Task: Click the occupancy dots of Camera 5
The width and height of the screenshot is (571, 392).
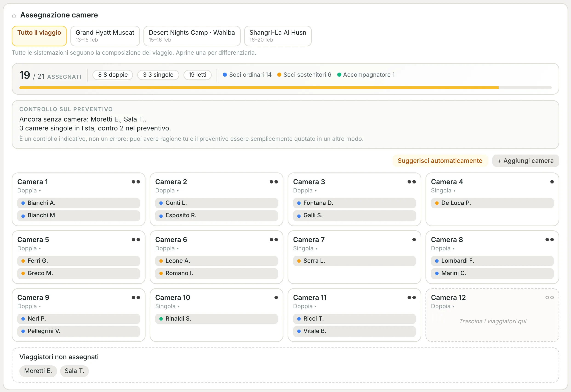Action: pyautogui.click(x=136, y=240)
